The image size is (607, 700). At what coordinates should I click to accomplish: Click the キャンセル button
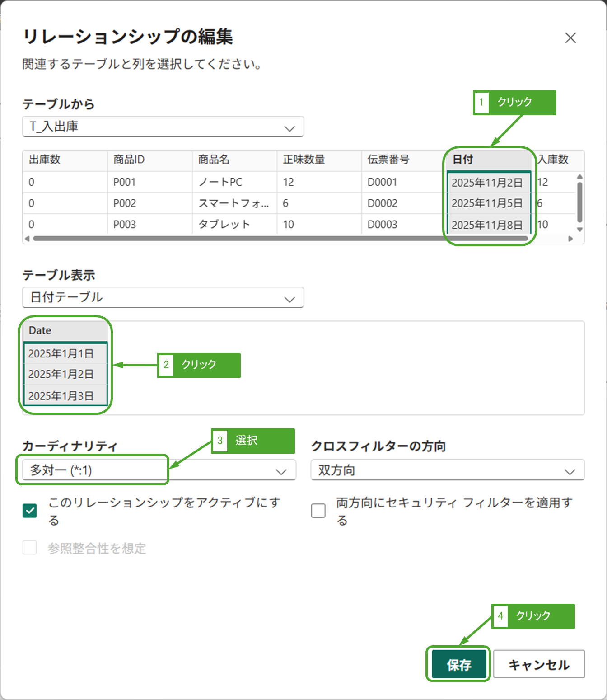pos(539,664)
